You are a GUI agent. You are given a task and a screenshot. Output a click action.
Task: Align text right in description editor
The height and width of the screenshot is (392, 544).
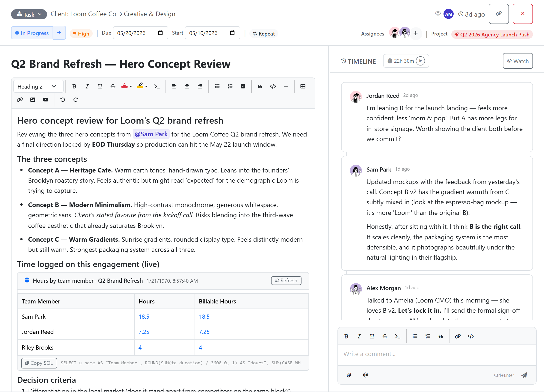coord(200,86)
